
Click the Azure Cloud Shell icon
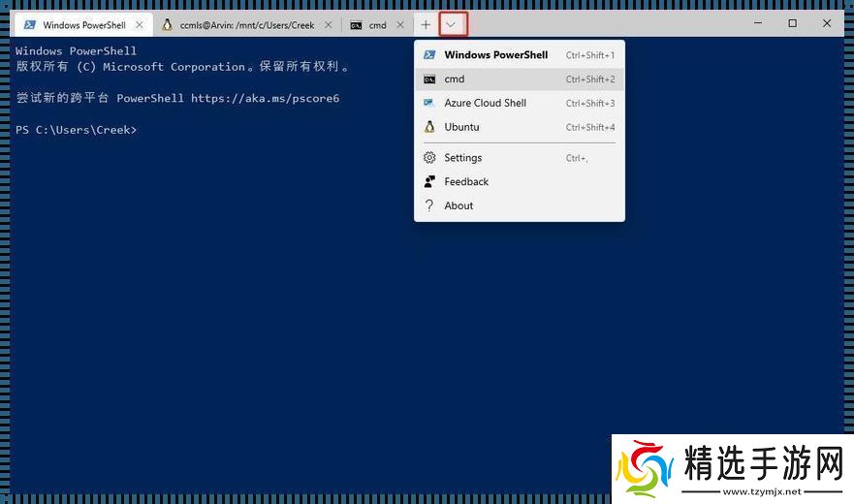coord(429,103)
